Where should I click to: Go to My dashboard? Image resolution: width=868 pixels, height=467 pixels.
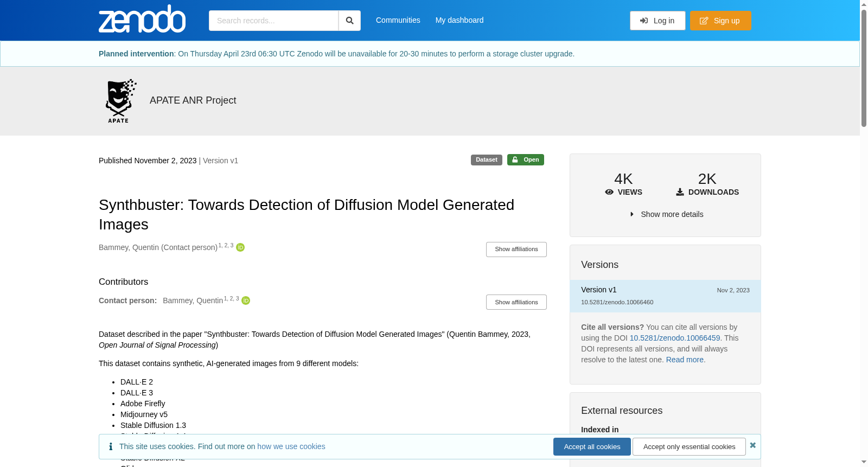tap(459, 20)
